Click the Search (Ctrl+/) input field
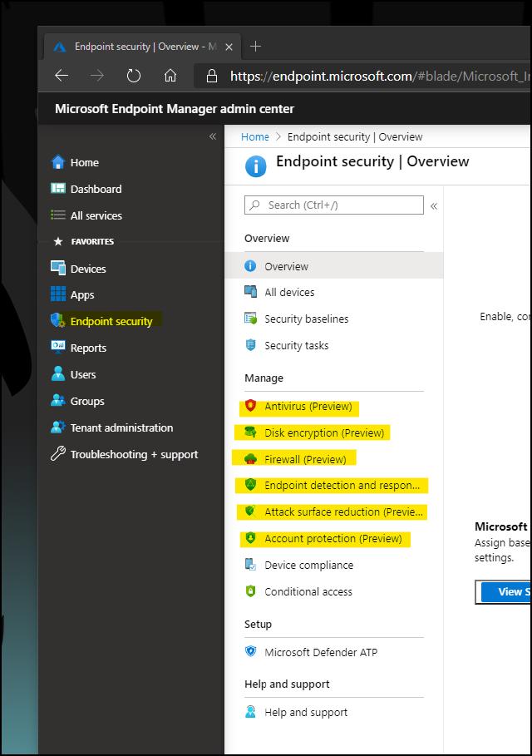532x756 pixels. 334,205
